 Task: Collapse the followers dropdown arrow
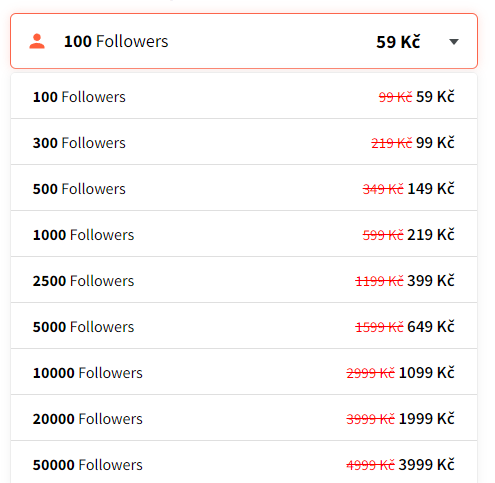(454, 42)
